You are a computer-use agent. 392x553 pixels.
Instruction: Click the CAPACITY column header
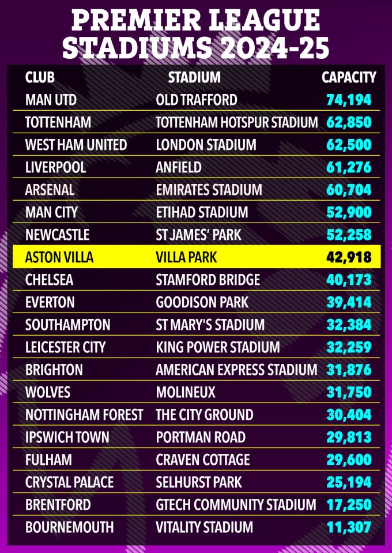[x=349, y=78]
